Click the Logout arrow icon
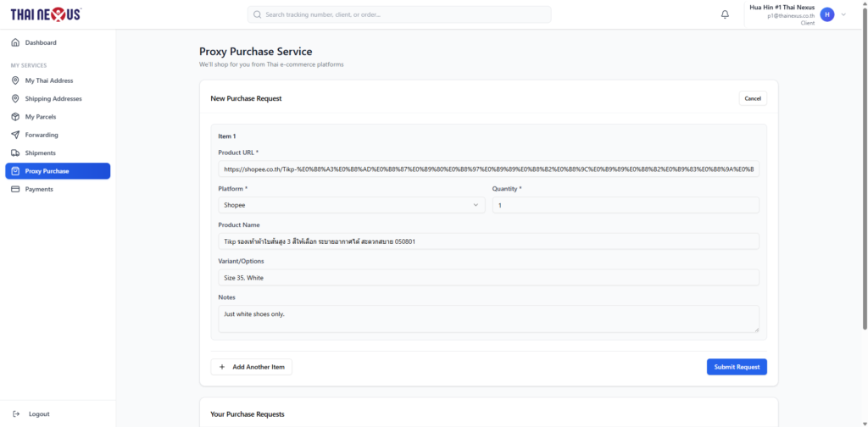The height and width of the screenshot is (427, 868). (x=16, y=414)
